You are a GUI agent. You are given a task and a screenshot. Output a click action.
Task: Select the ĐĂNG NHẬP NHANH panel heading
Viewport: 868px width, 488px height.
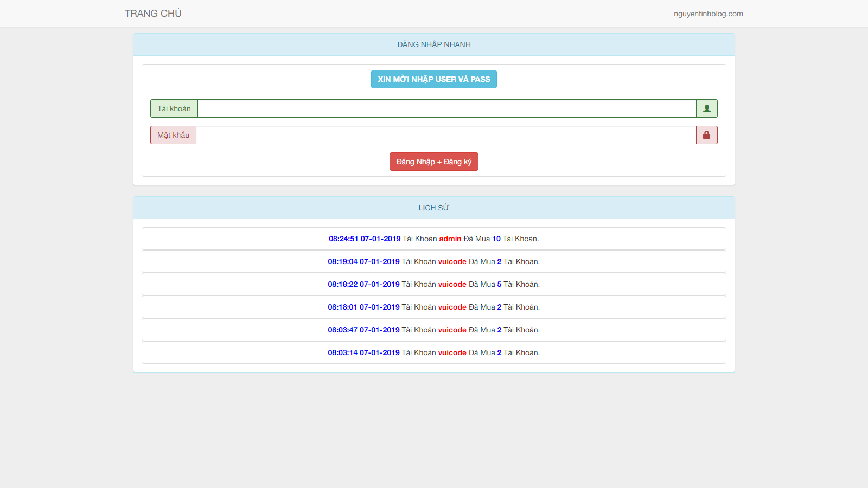point(434,44)
